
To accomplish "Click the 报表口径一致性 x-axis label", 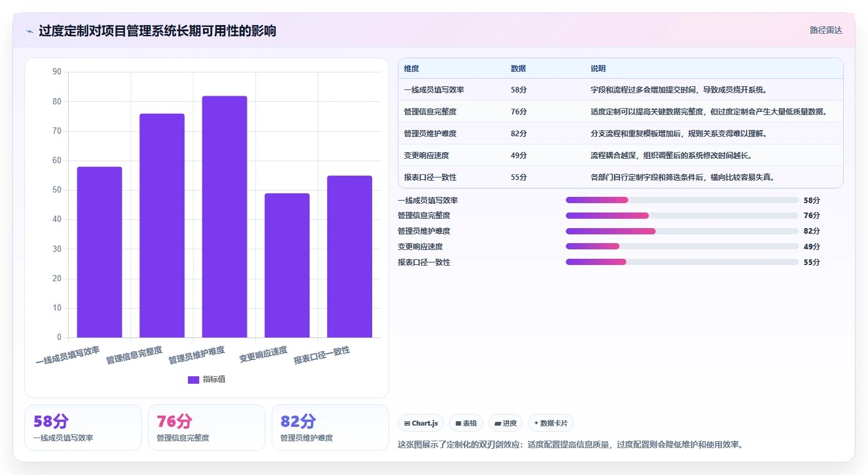I will pyautogui.click(x=322, y=355).
